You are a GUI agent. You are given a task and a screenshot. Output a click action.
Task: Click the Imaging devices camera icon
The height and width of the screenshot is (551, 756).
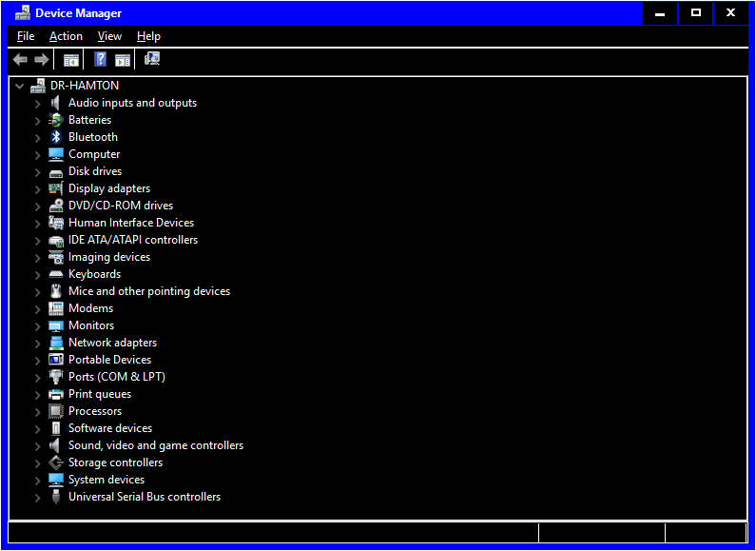click(x=56, y=257)
